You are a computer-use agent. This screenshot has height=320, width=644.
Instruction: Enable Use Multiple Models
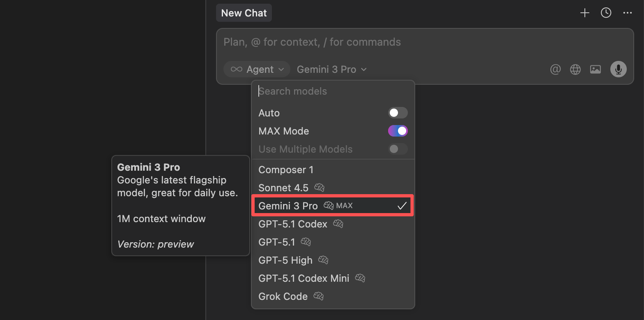398,149
